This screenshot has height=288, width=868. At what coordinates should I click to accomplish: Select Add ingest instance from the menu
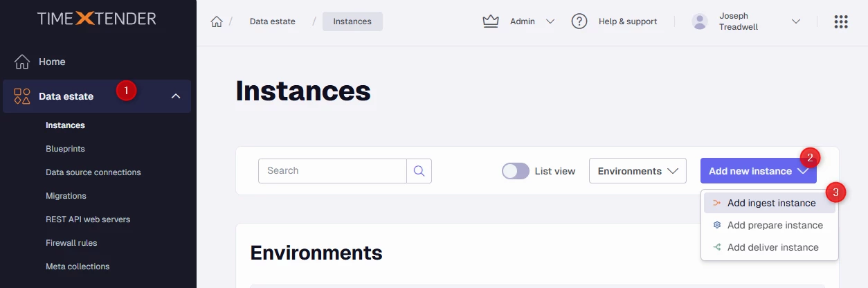[x=771, y=203]
